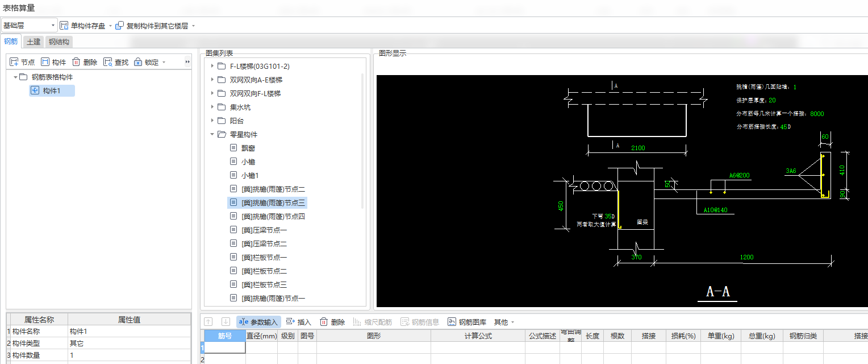Click the 锁定 lock icon
Image resolution: width=868 pixels, height=364 pixels.
[144, 61]
